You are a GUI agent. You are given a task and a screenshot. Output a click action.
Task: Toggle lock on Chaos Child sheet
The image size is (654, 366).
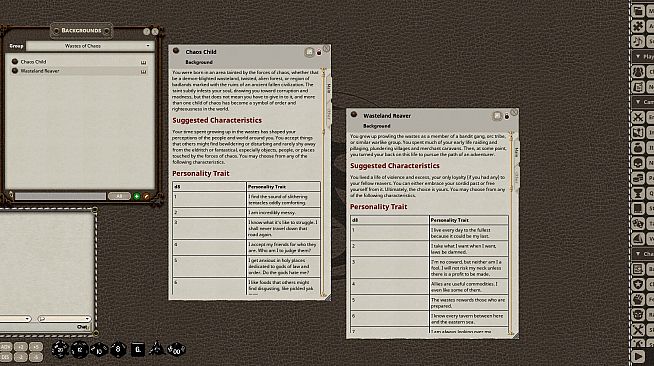coord(319,53)
